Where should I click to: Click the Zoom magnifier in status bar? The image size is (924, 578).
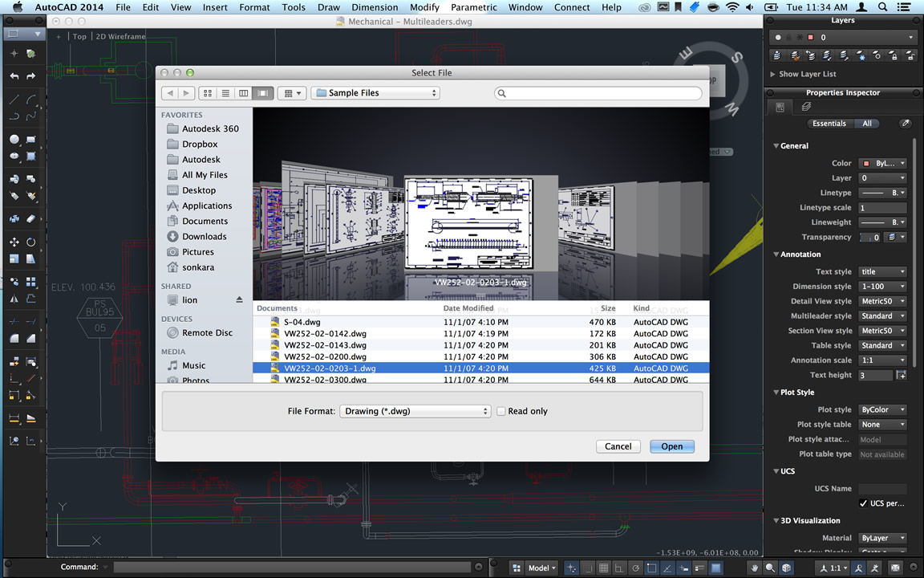pos(770,568)
